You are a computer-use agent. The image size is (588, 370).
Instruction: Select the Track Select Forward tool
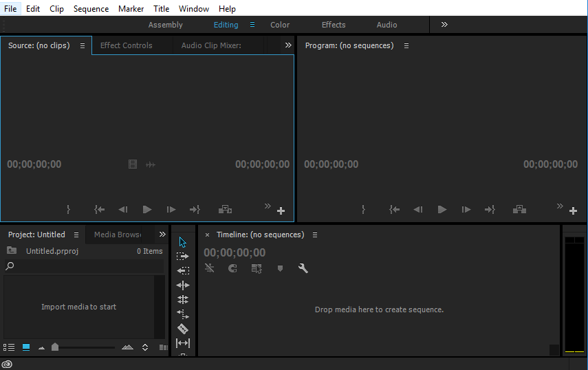click(x=183, y=257)
